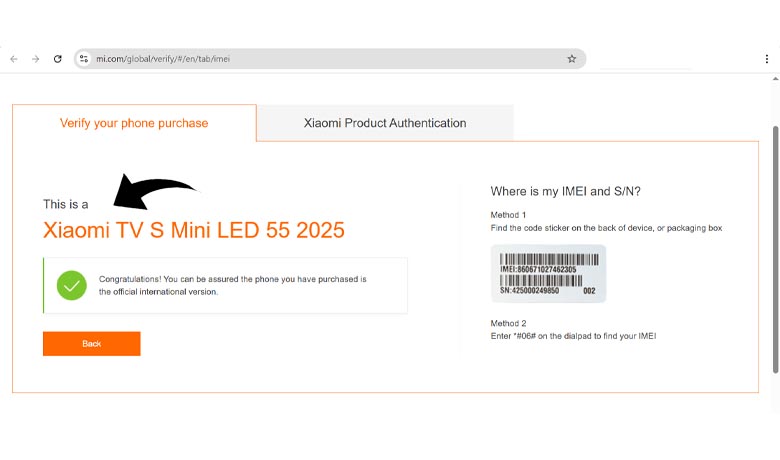The height and width of the screenshot is (460, 780).
Task: Click the Method 2 label
Action: click(508, 323)
